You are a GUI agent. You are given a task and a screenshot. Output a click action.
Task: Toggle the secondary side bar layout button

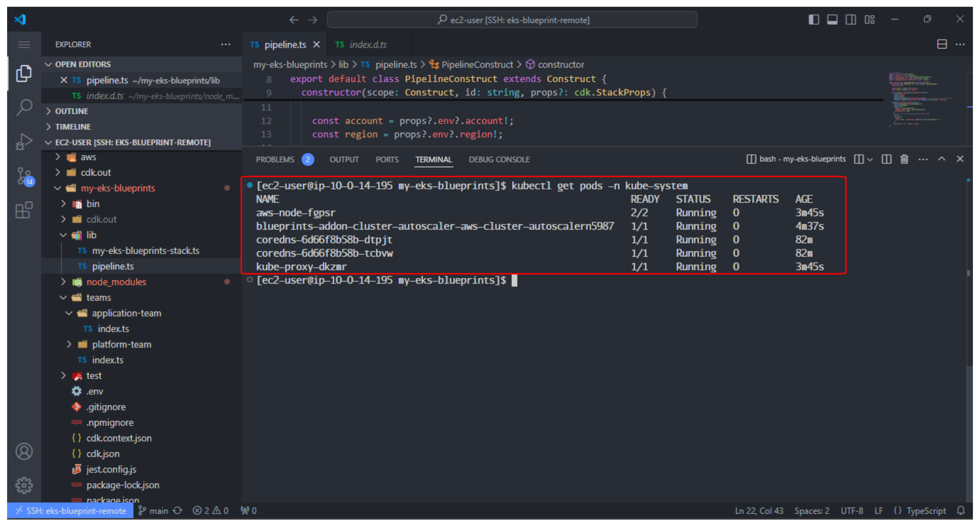coord(851,19)
